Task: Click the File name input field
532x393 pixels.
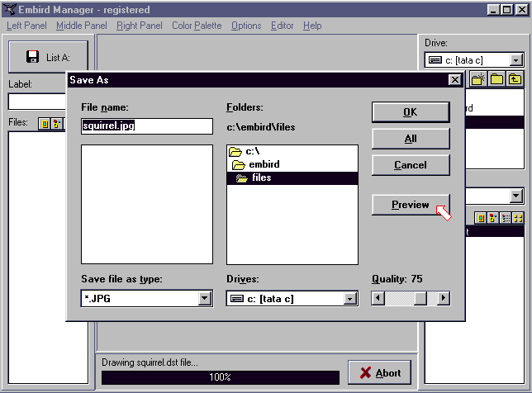Action: (147, 126)
